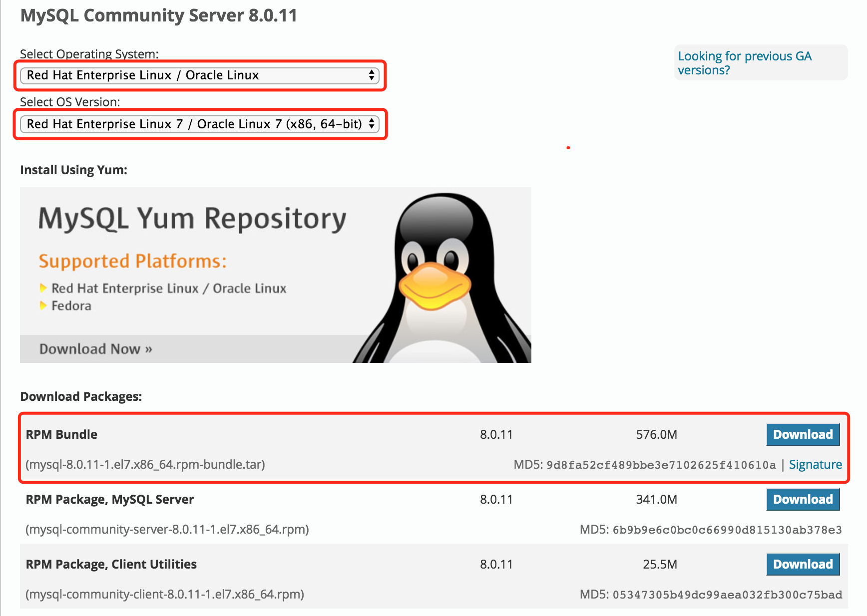
Task: Click the 25.5M size value
Action: 660,564
